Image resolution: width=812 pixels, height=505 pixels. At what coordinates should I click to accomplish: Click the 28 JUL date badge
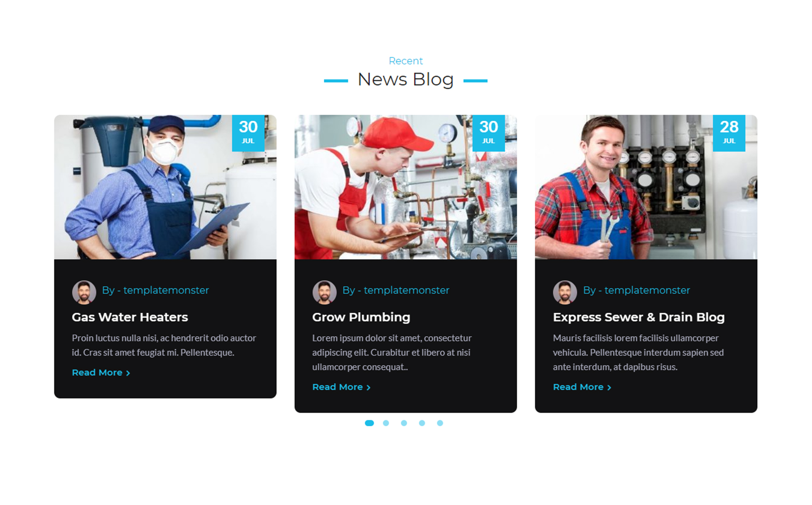(x=729, y=133)
